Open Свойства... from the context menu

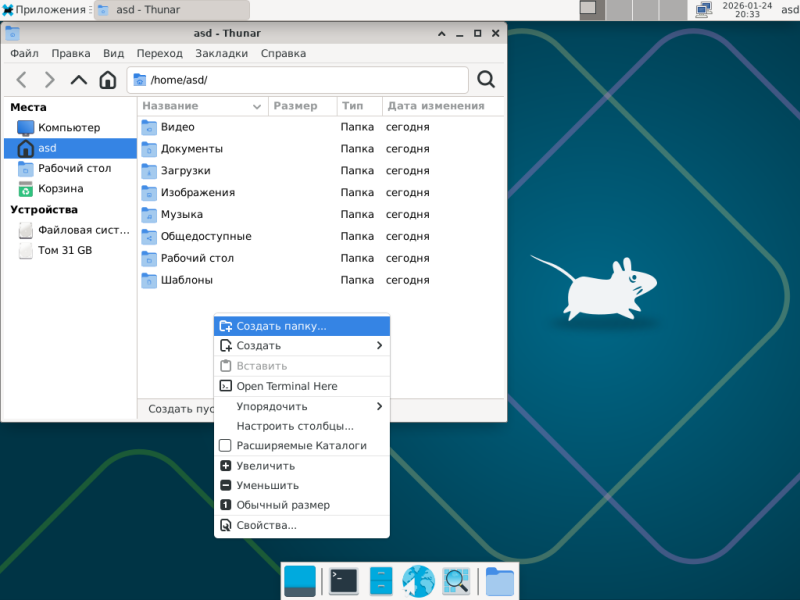pyautogui.click(x=302, y=526)
